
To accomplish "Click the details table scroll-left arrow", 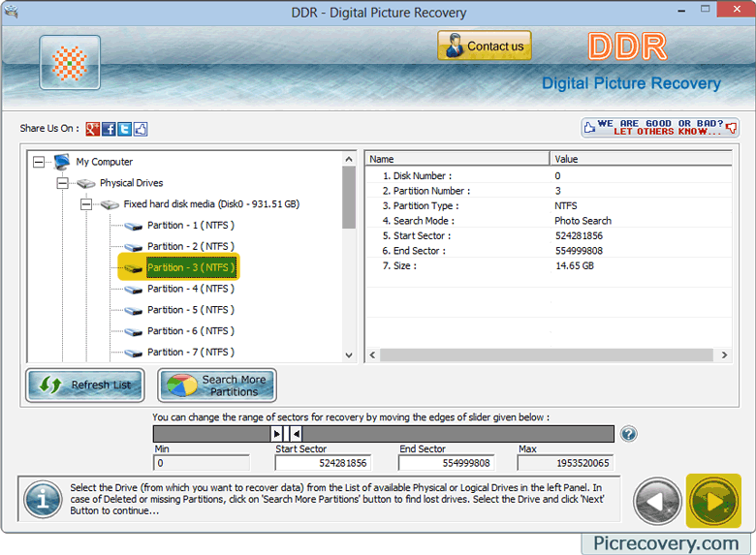I will pyautogui.click(x=372, y=355).
